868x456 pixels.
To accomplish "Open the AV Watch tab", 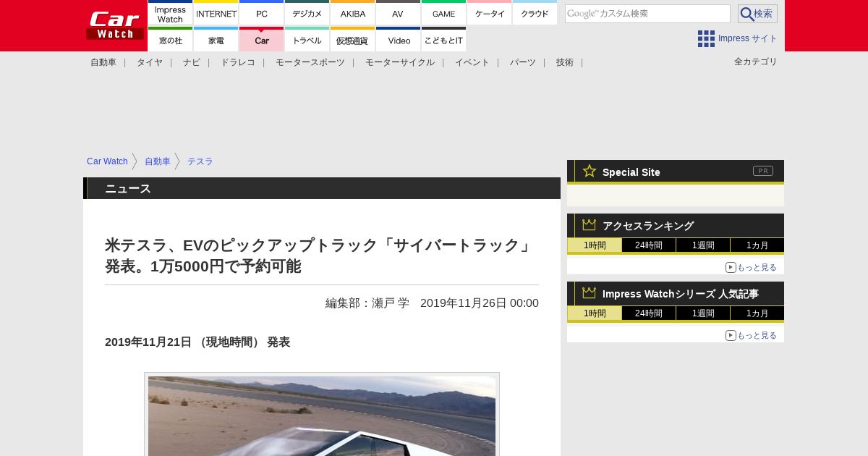I will point(398,13).
